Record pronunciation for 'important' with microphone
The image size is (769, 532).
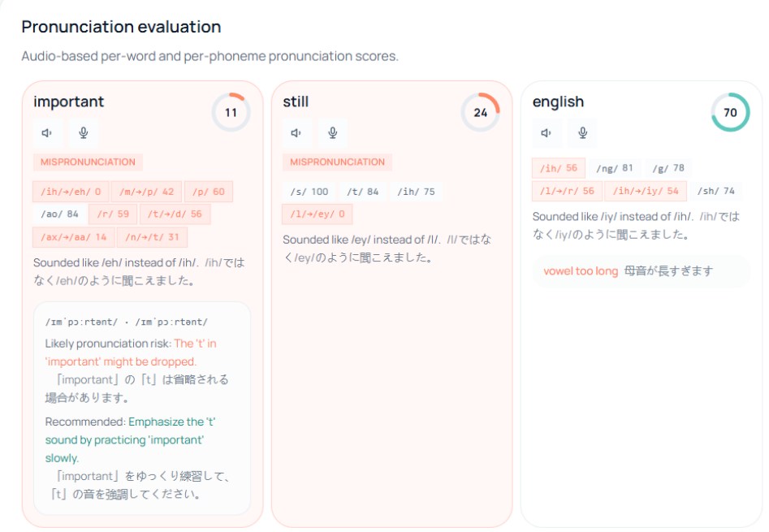tap(84, 133)
